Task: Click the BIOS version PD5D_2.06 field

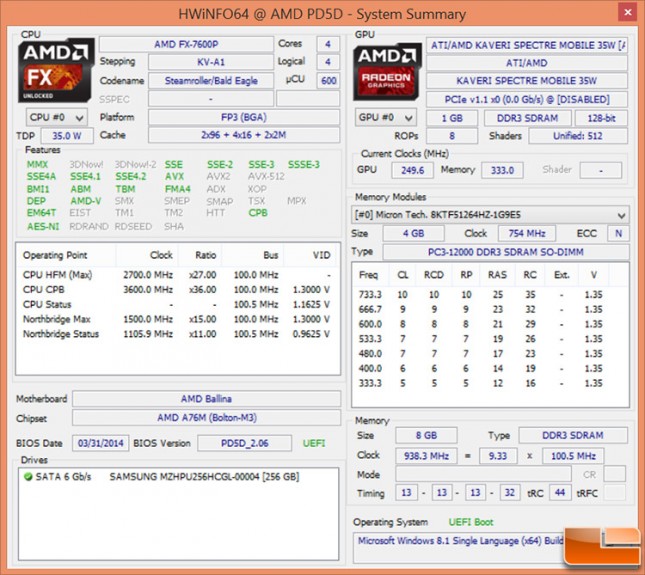Action: pos(245,443)
